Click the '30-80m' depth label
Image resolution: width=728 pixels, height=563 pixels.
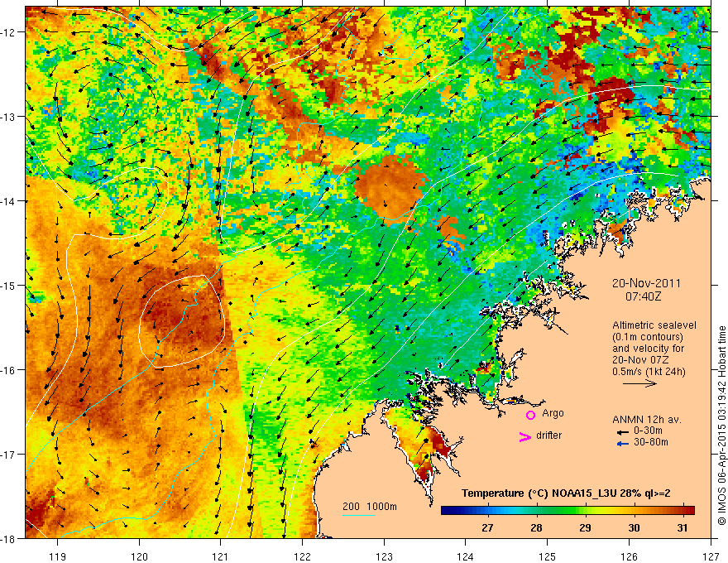651,442
